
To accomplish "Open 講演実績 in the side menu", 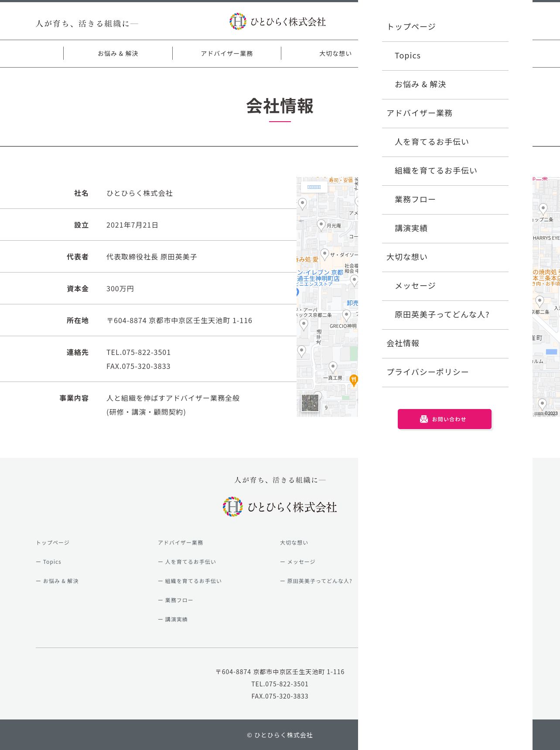I will (445, 228).
